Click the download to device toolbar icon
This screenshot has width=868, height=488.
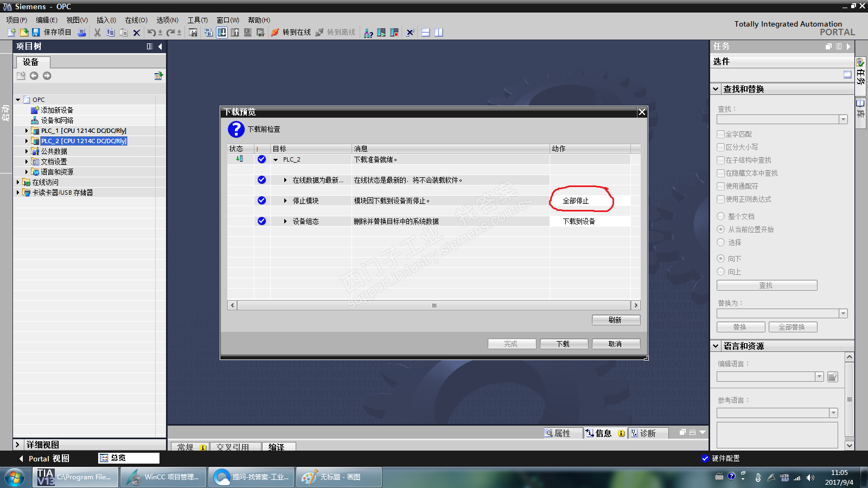[x=222, y=33]
